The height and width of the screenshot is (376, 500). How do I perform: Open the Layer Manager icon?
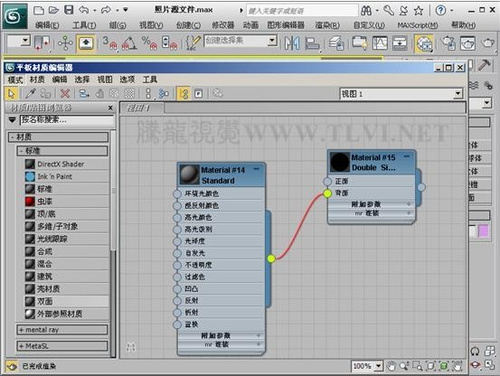pyautogui.click(x=337, y=43)
